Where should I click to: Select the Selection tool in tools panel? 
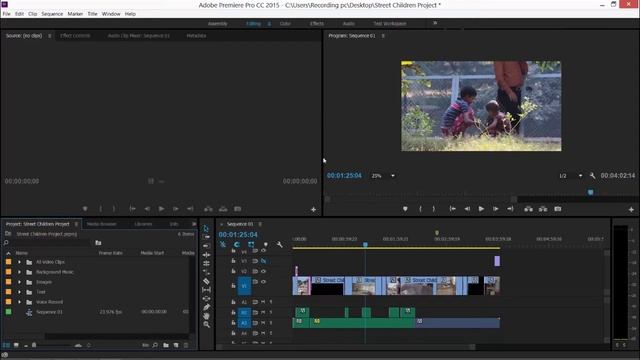pos(206,228)
